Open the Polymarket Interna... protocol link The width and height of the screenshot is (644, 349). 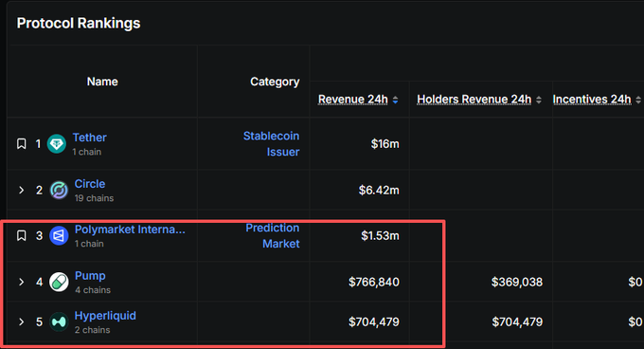130,230
